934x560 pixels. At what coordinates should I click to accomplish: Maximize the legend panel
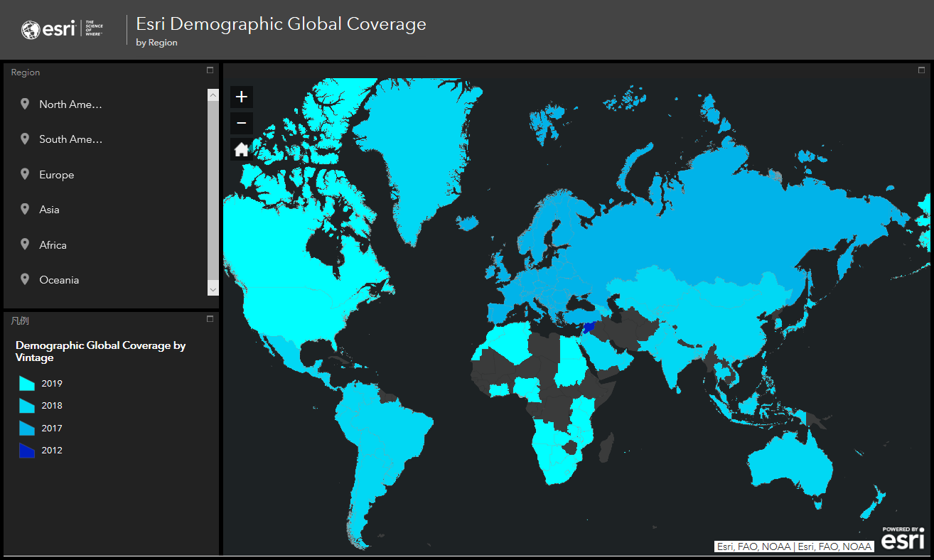click(210, 319)
